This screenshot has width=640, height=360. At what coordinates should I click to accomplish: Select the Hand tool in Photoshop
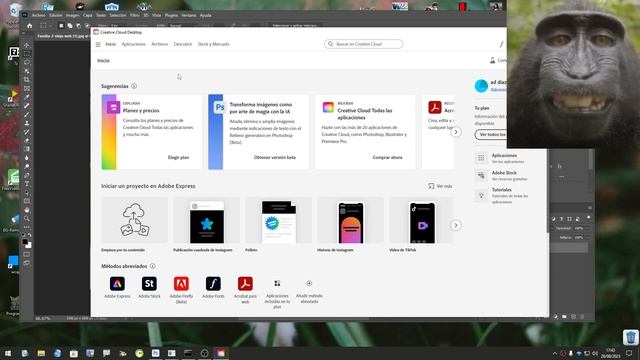point(27,210)
